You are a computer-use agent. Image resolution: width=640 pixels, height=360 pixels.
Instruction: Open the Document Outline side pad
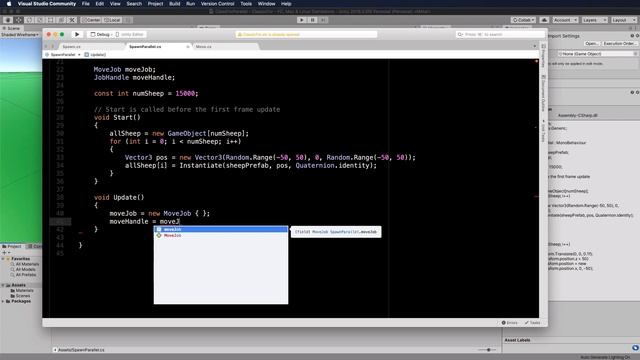click(x=543, y=93)
